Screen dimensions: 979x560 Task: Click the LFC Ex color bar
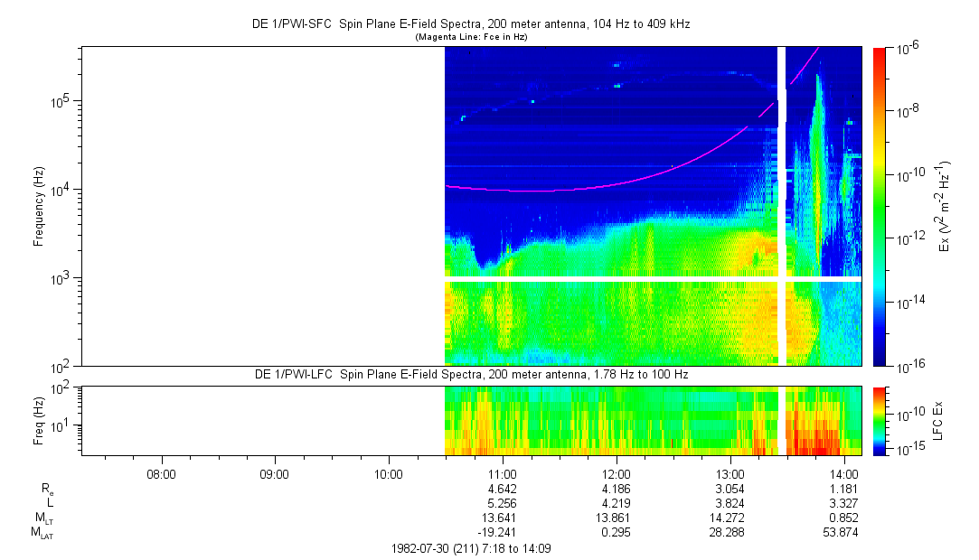coord(880,420)
